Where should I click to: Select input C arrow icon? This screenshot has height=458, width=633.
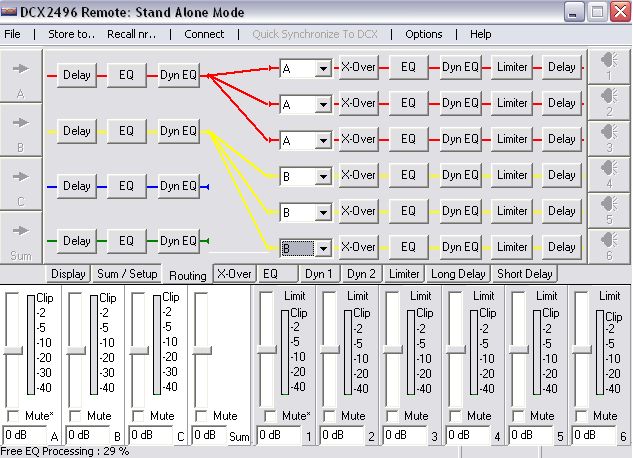click(x=21, y=177)
